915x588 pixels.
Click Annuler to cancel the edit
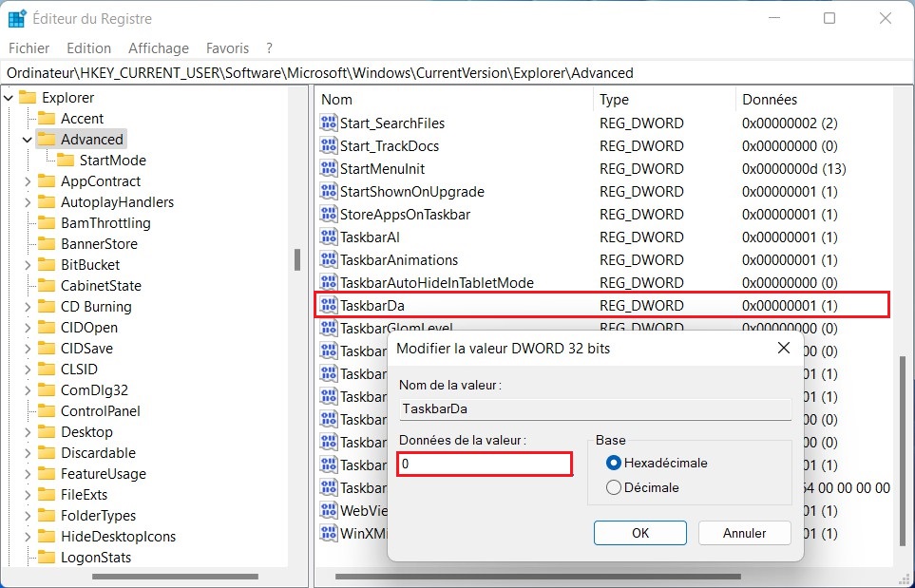click(744, 533)
